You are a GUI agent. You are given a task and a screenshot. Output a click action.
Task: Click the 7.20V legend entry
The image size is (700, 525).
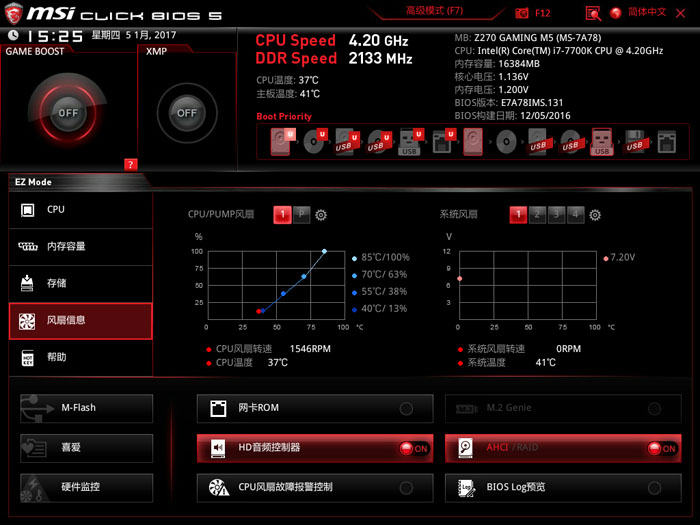(619, 258)
